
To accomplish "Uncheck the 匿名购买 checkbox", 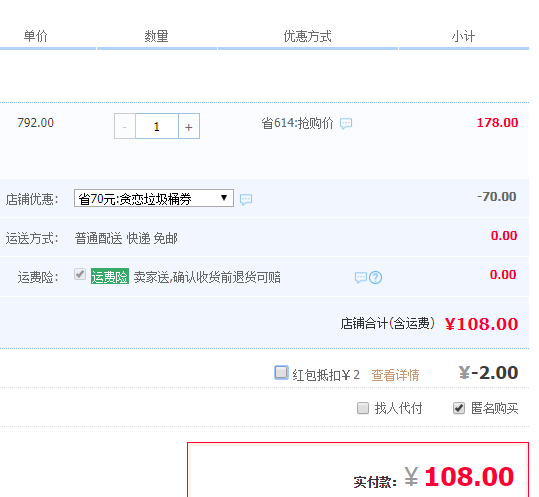I will 459,408.
